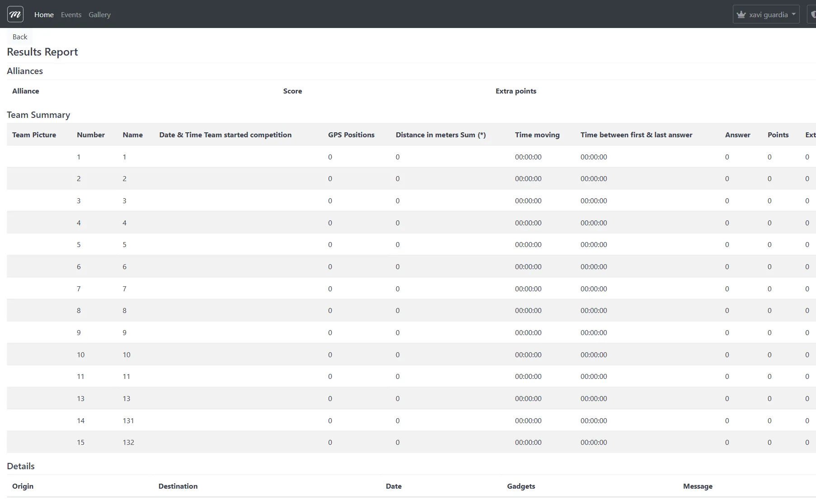Click the dropdown arrow beside xavi guardia
Viewport: 816px width, 504px height.
click(x=794, y=14)
